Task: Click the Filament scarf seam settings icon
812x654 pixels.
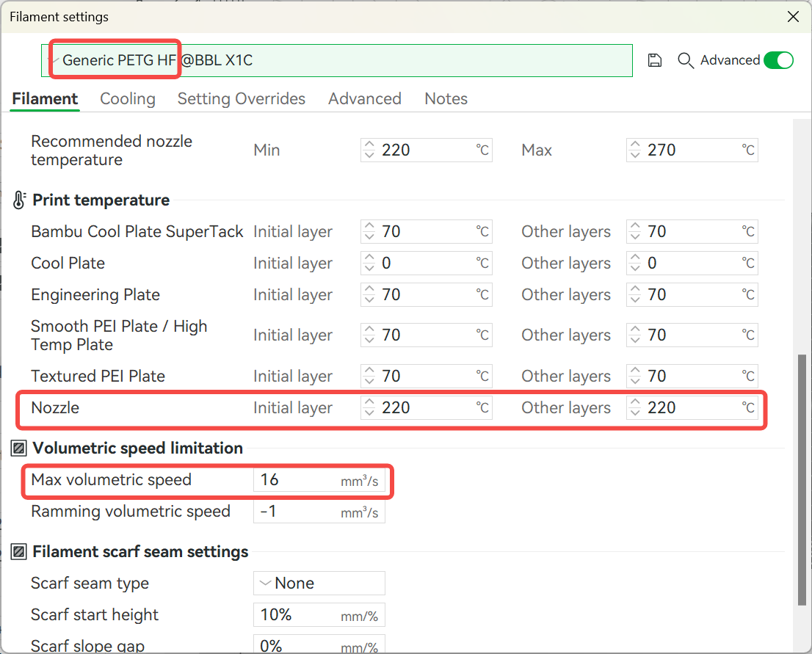Action: click(19, 552)
